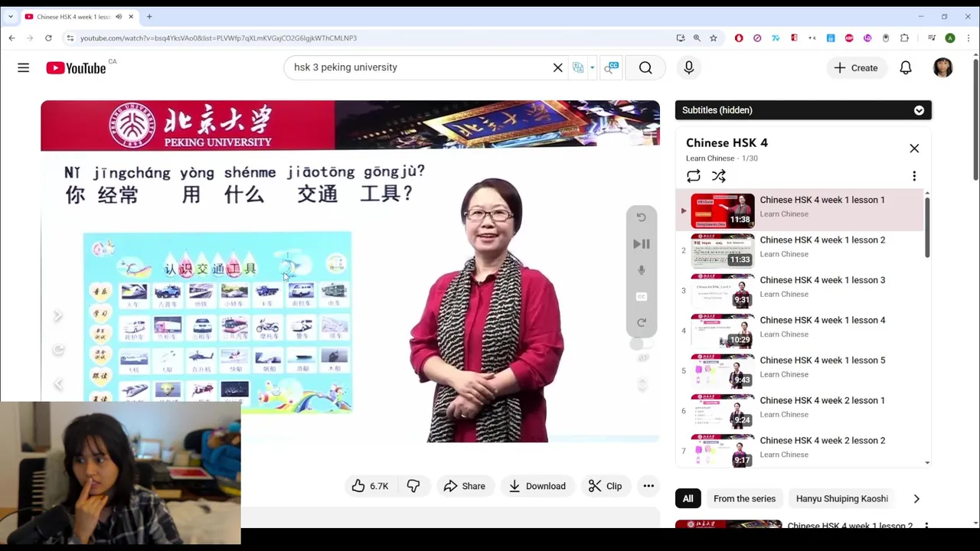Go to YouTube home via logo

point(76,68)
